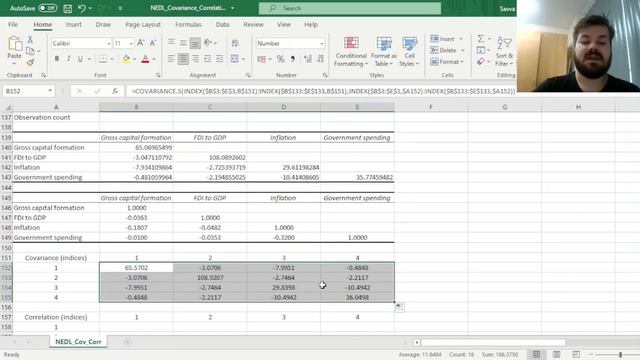Open the File tab
Viewport: 640px width, 360px height.
click(13, 24)
